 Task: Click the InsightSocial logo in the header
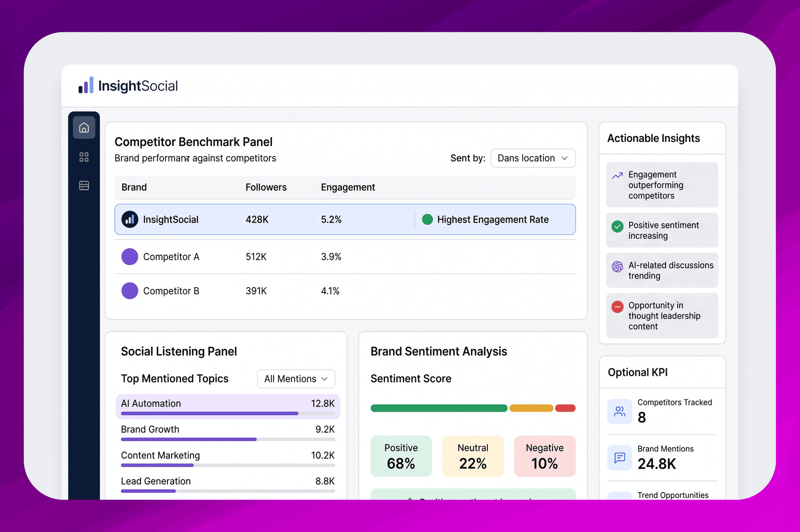click(x=128, y=85)
